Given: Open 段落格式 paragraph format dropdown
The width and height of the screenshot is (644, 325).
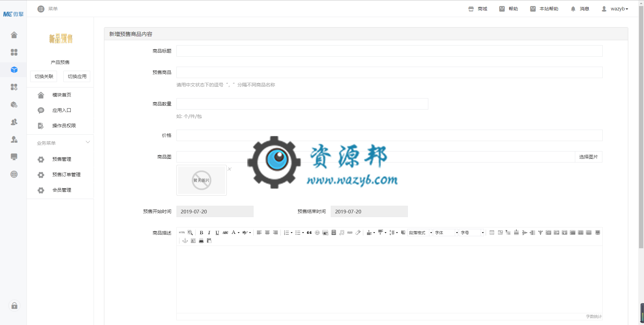Looking at the screenshot, I should (420, 233).
